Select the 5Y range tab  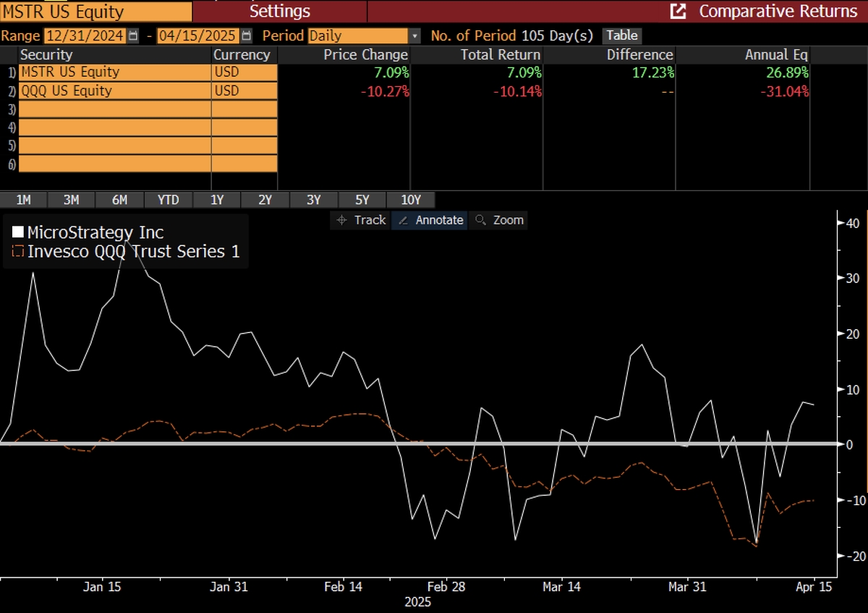[362, 200]
